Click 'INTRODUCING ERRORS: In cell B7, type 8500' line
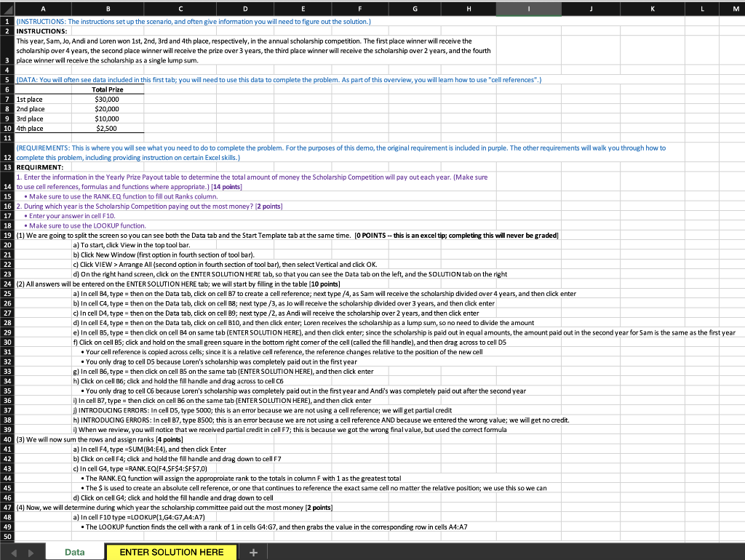The width and height of the screenshot is (745, 560). 321,420
